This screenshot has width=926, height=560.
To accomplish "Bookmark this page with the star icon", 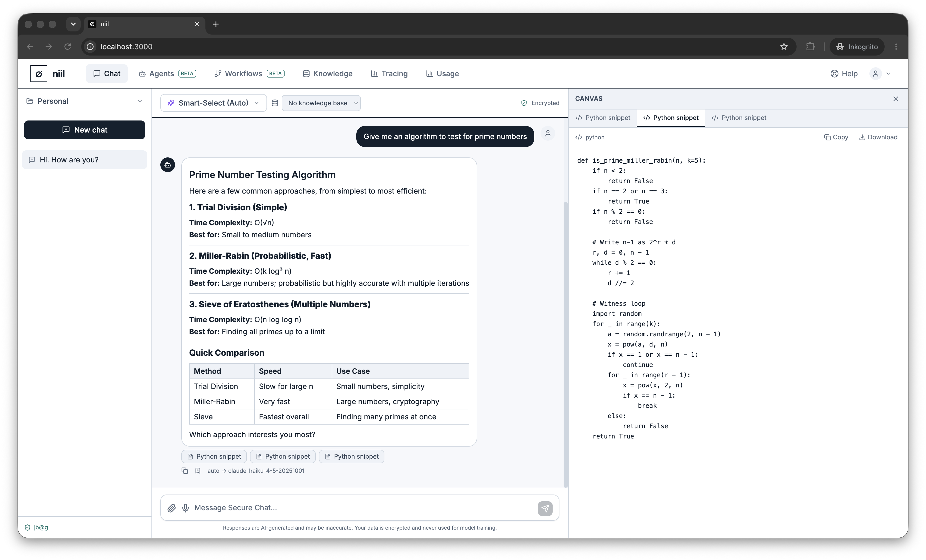I will pos(783,47).
